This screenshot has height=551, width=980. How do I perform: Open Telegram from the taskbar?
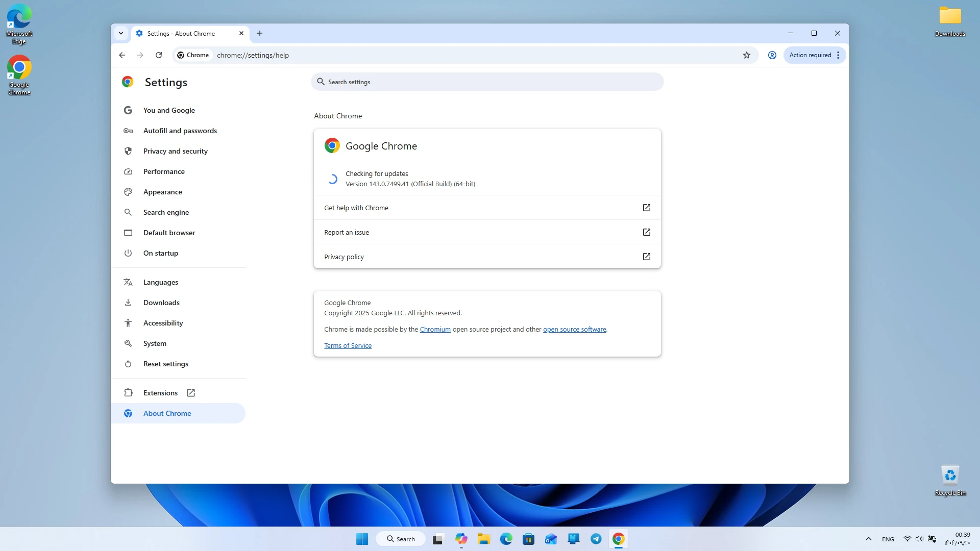click(x=596, y=539)
